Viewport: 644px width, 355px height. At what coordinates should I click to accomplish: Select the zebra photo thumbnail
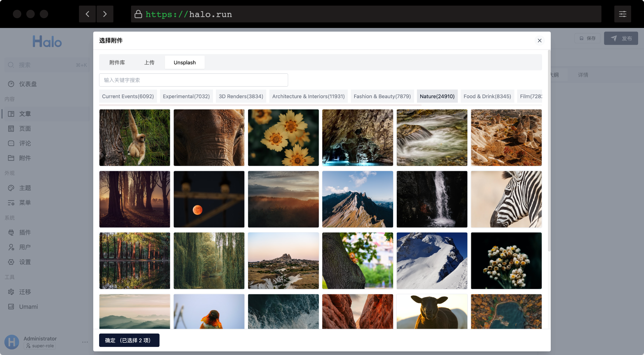coord(506,199)
